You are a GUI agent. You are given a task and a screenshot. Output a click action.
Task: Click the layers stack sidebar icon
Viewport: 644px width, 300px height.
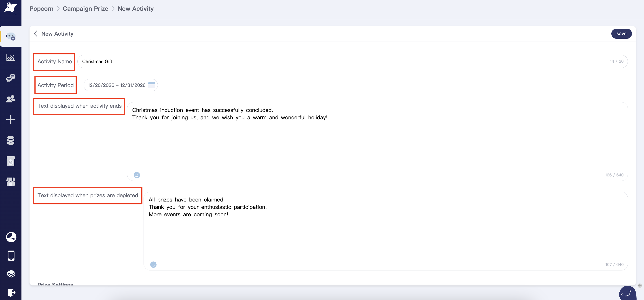(11, 274)
